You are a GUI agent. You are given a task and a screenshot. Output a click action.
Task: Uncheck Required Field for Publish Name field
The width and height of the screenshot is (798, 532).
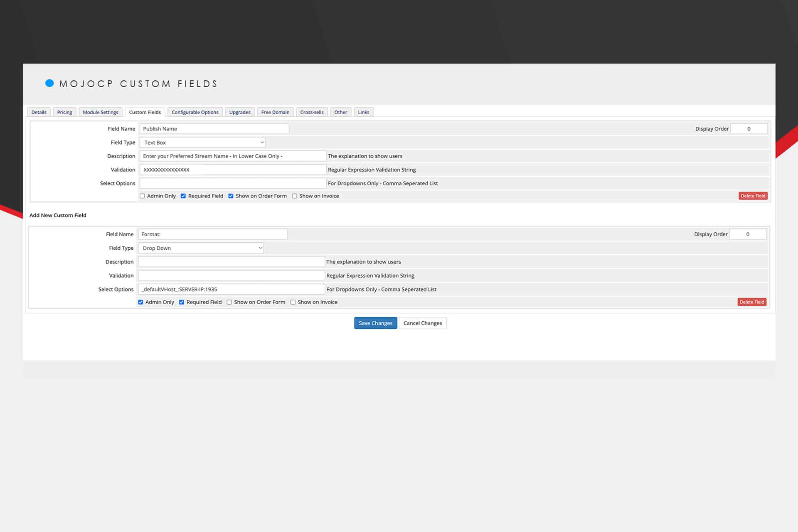click(183, 196)
